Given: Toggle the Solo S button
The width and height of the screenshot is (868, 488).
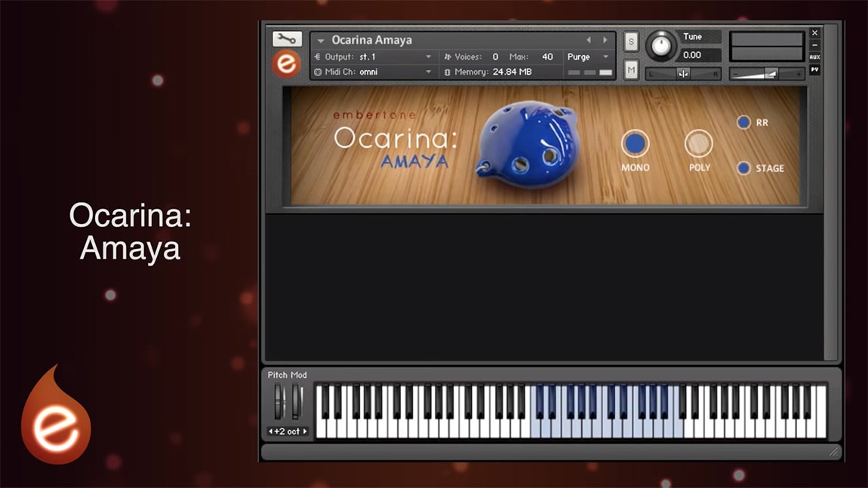Looking at the screenshot, I should click(x=631, y=41).
